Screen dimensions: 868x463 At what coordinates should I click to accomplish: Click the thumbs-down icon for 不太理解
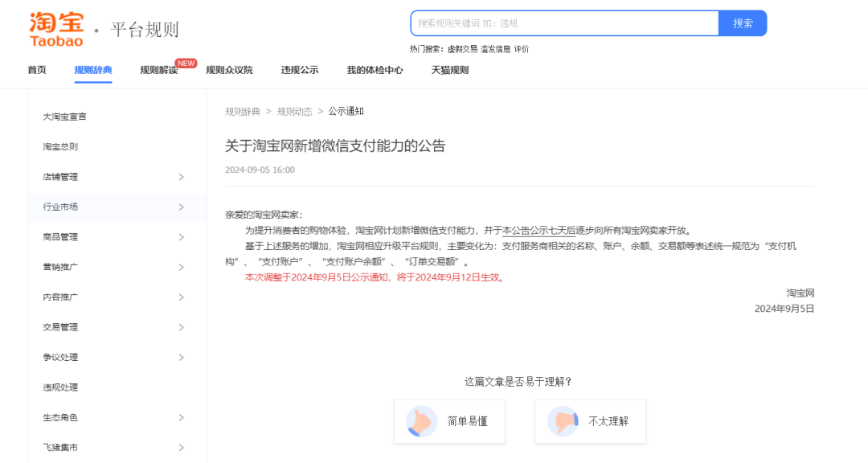(563, 421)
